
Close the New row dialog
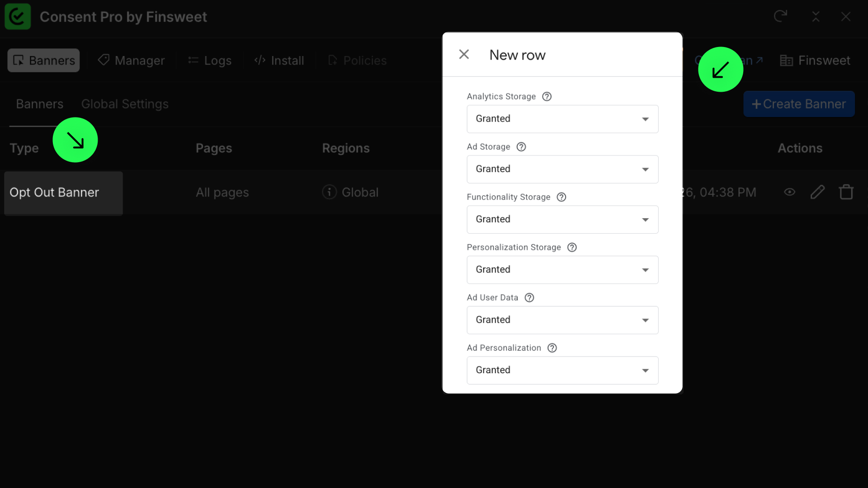tap(464, 55)
